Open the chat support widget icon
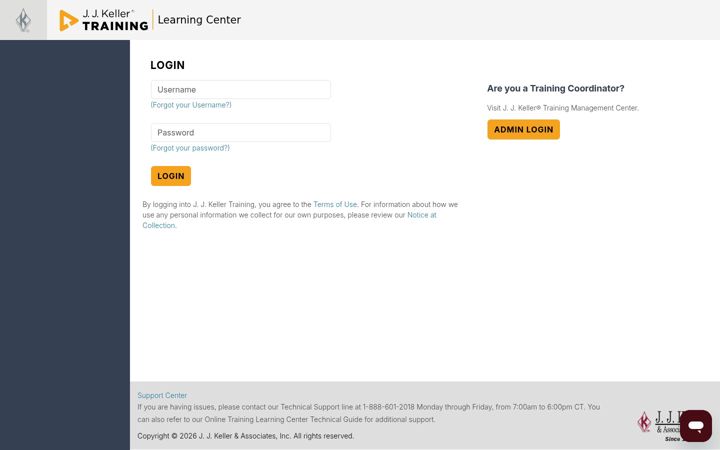This screenshot has width=720, height=450. [696, 426]
